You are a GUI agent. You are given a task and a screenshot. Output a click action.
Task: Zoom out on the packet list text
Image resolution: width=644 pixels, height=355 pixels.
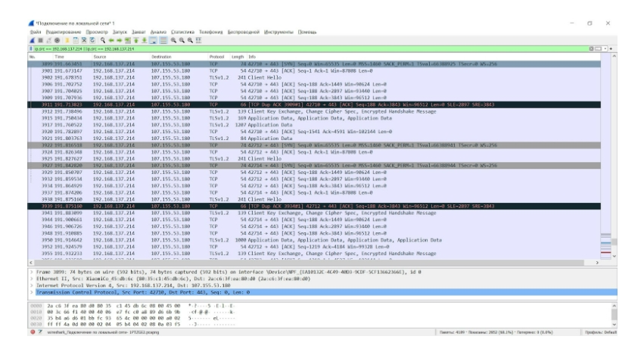182,40
